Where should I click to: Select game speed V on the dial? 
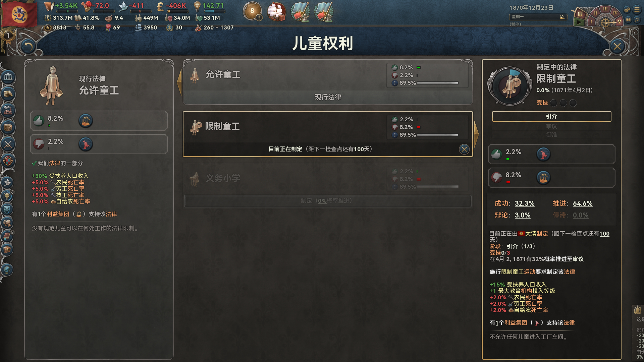[619, 21]
